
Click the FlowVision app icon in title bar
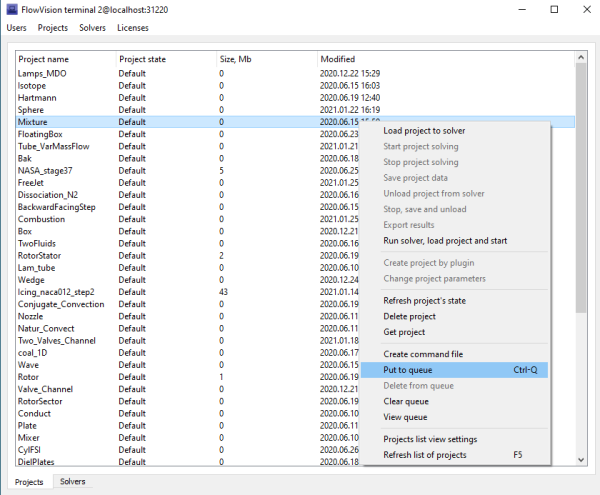pos(12,10)
